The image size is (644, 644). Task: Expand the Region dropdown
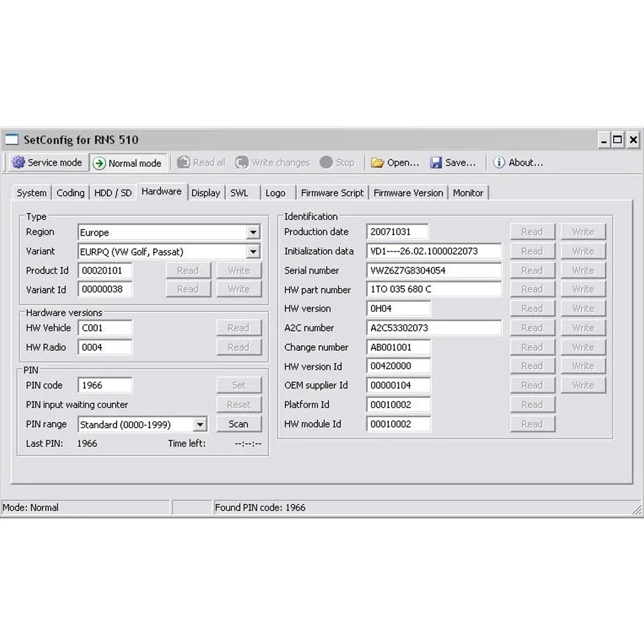(253, 232)
